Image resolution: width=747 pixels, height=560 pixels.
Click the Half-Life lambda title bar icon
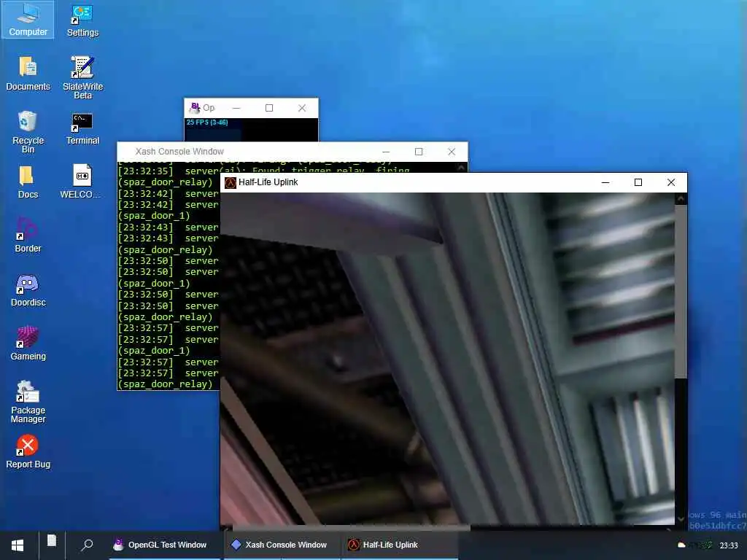point(230,182)
